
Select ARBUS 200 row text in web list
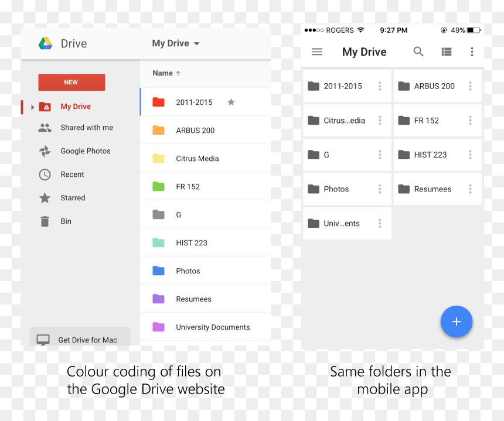coord(195,131)
